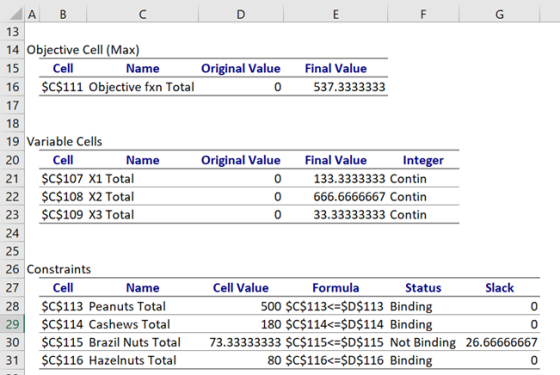Select row 13 header

(x=12, y=32)
